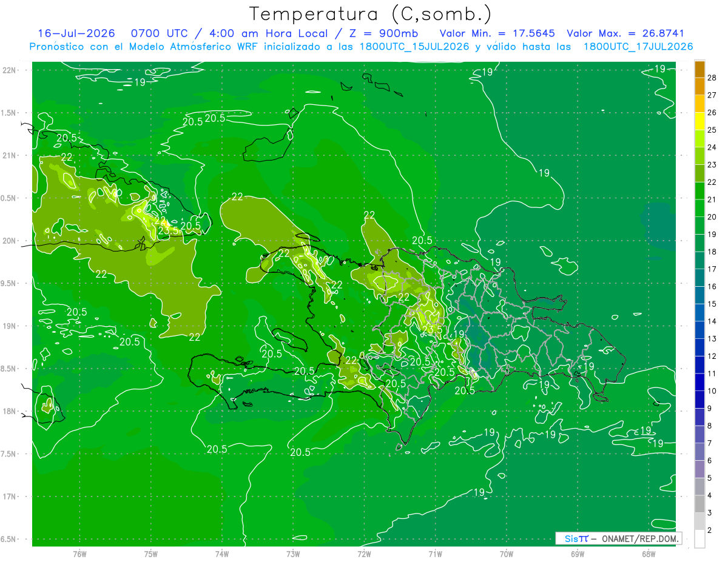Click the blue legend swatch between 13 and 14
This screenshot has height=562, width=728.
click(699, 330)
